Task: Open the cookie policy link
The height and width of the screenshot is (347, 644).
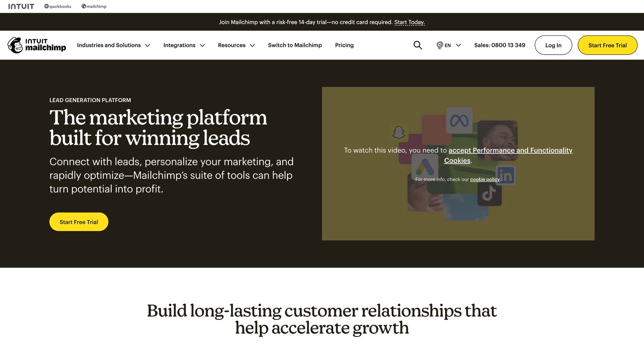Action: pos(485,179)
